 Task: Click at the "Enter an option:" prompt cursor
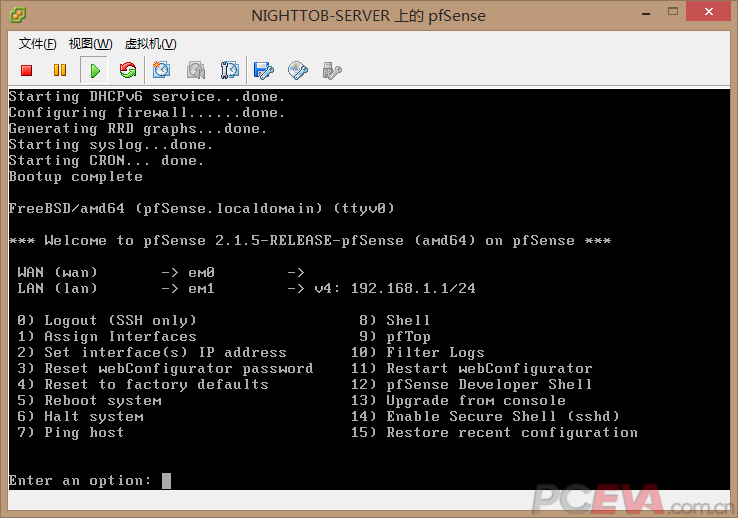coord(166,481)
